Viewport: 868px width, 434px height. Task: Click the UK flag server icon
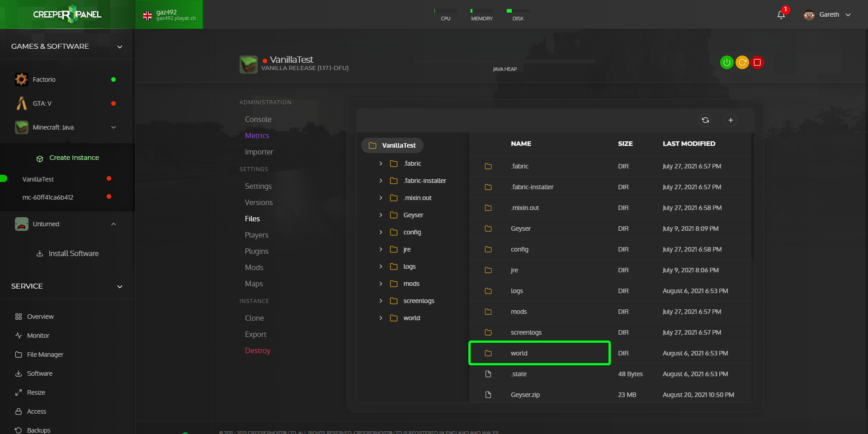[147, 16]
